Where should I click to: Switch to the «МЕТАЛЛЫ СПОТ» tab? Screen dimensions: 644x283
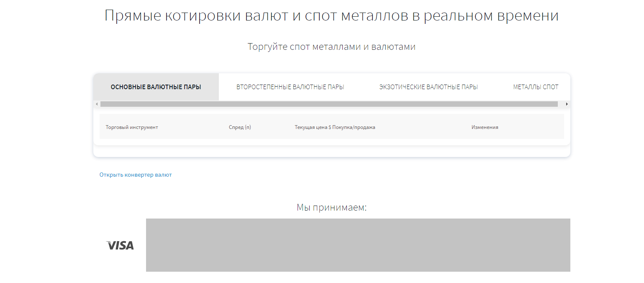536,87
